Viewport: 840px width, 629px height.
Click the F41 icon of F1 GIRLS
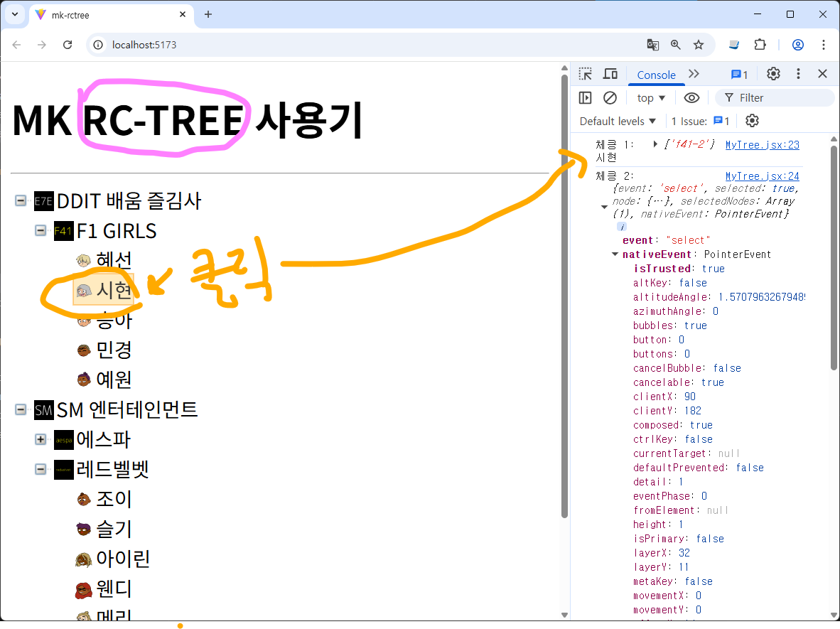click(63, 232)
